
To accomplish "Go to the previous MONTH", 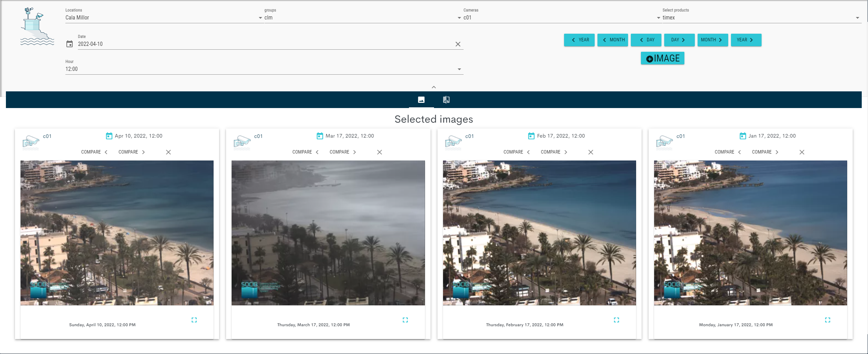I will pos(612,40).
